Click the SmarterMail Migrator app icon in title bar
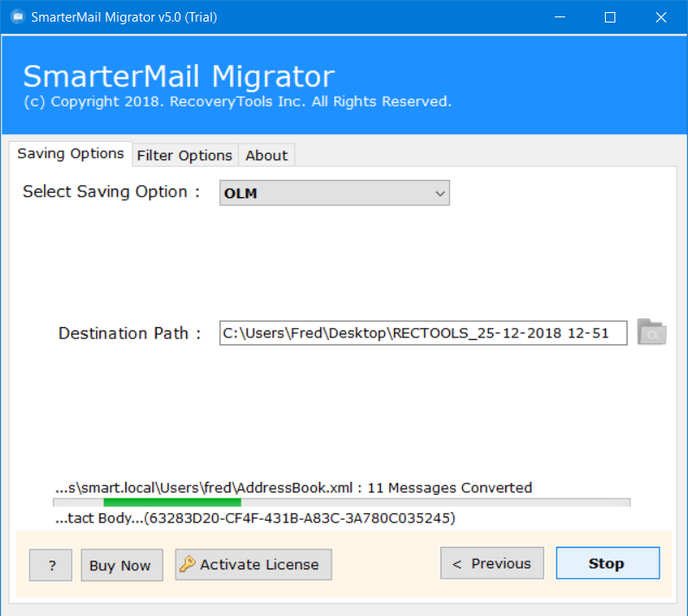Viewport: 688px width, 616px height. pyautogui.click(x=17, y=17)
